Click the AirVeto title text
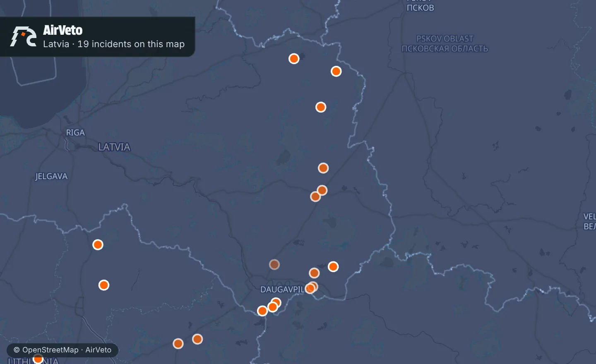 [x=63, y=30]
